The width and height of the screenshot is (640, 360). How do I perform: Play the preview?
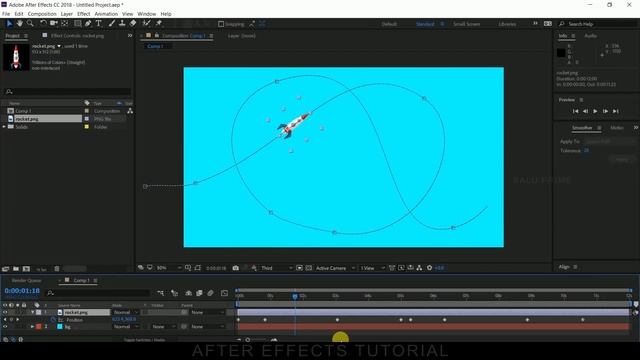coord(595,111)
